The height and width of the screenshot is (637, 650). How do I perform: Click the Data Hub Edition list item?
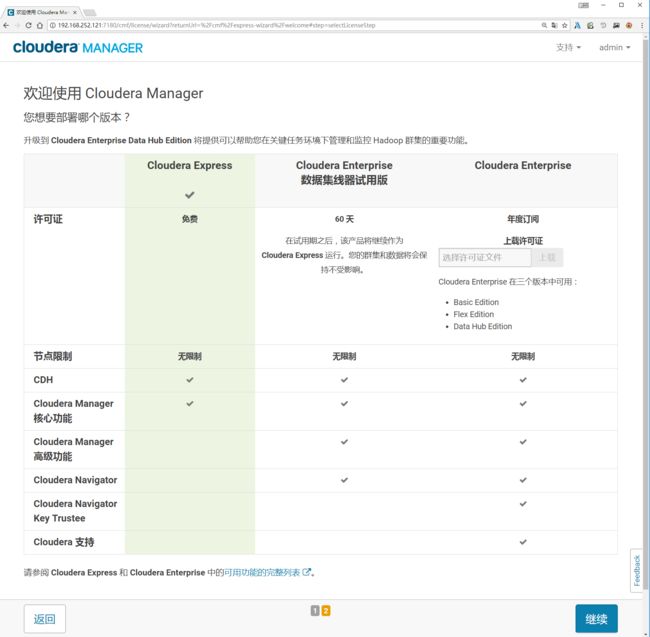(x=483, y=326)
